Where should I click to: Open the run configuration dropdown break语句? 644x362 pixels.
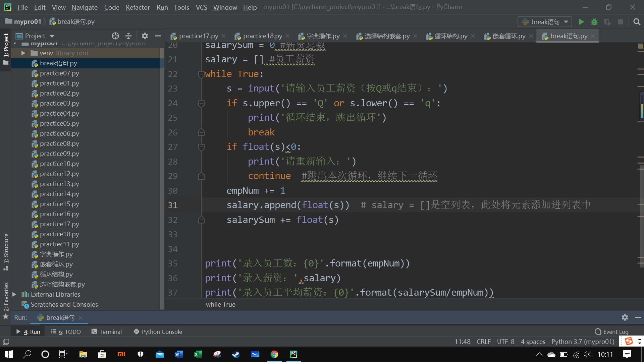[545, 22]
